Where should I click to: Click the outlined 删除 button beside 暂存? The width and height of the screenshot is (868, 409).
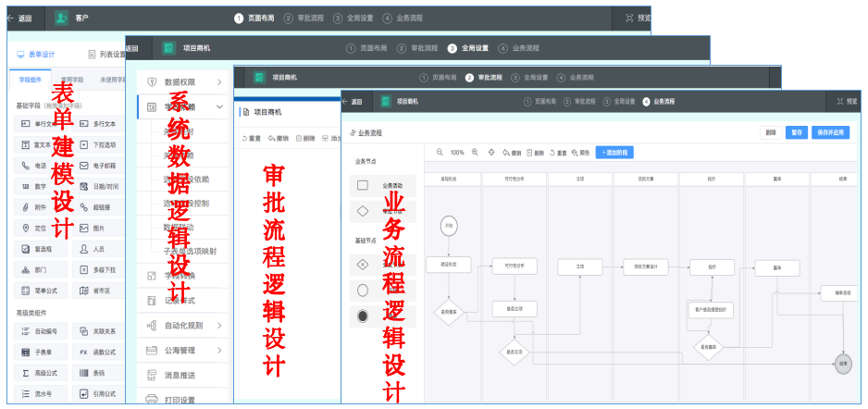771,133
